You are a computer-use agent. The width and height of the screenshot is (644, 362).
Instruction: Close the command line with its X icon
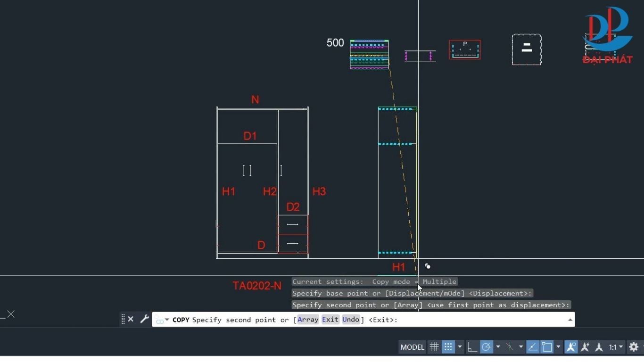(131, 319)
